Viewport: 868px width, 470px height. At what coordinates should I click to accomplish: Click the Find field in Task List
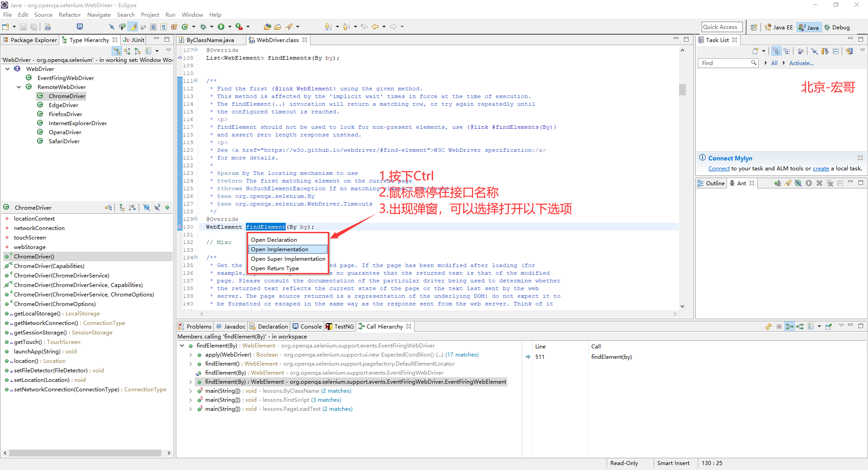click(728, 63)
